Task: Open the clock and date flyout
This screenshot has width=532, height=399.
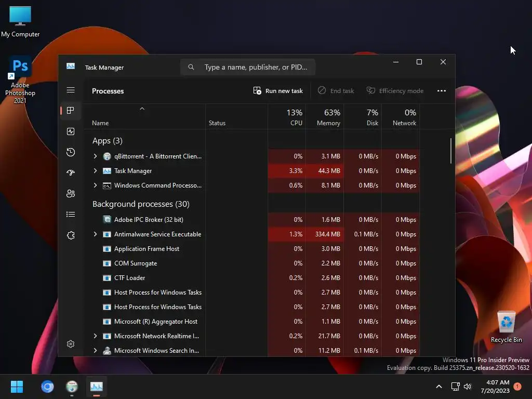Action: tap(495, 387)
